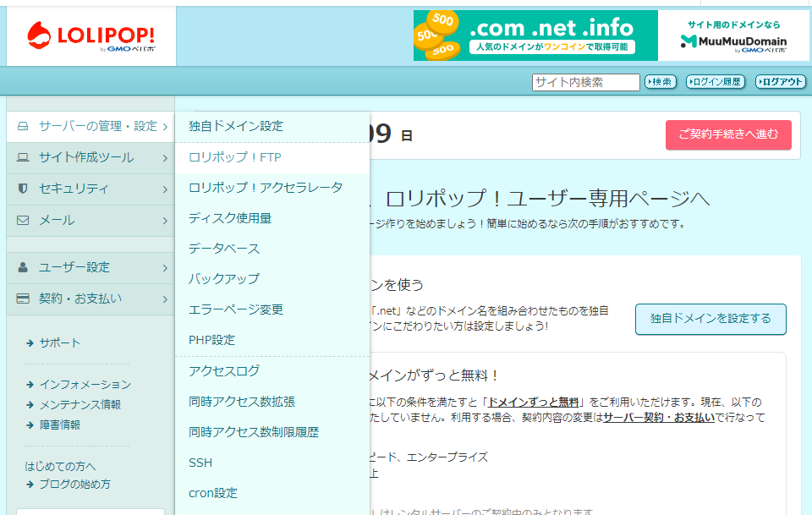812x515 pixels.
Task: Click the arrow icon next to メンテナンス情報
Action: (x=30, y=405)
